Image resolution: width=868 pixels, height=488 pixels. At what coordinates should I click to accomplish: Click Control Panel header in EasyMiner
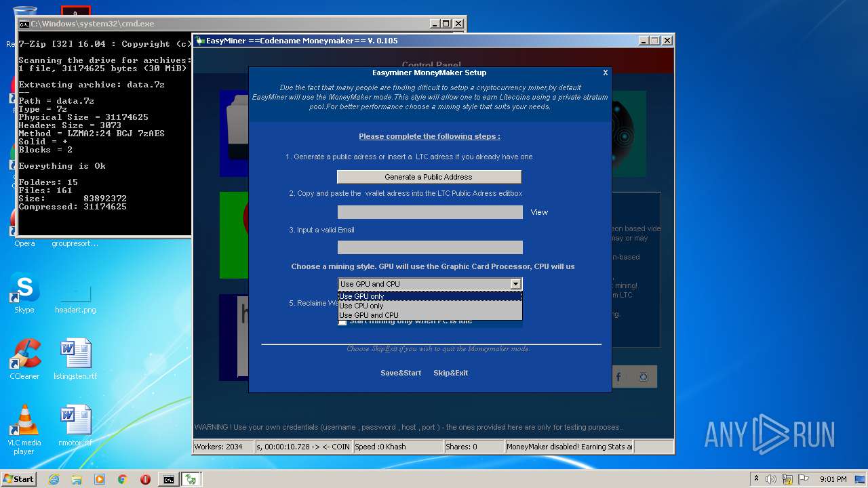coord(431,65)
